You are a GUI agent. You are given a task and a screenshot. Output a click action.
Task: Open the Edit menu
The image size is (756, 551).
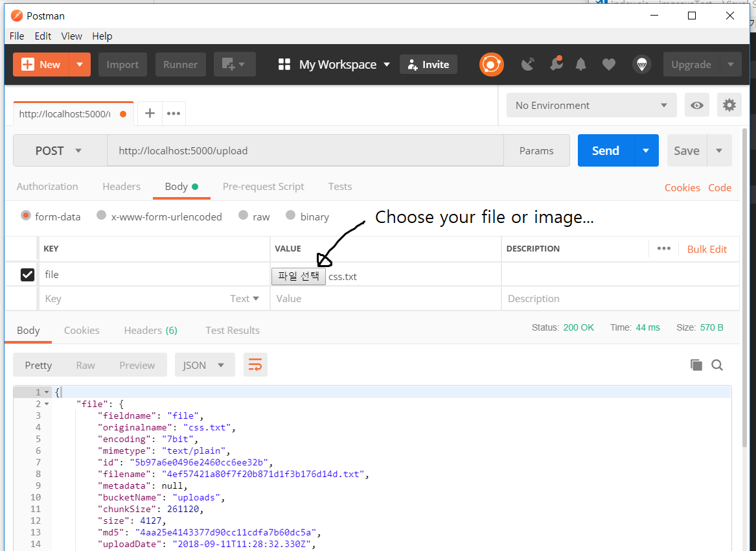[42, 36]
